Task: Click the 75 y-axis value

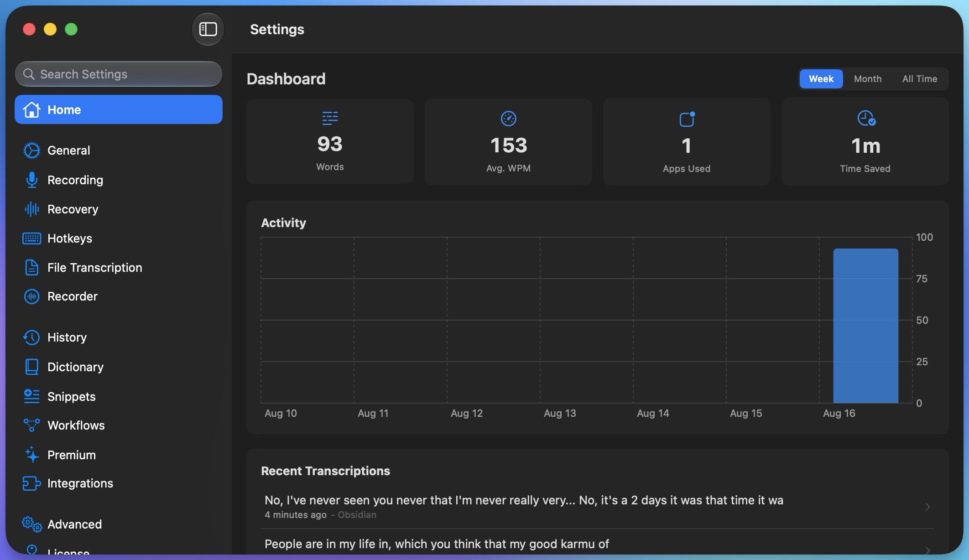Action: click(x=922, y=279)
